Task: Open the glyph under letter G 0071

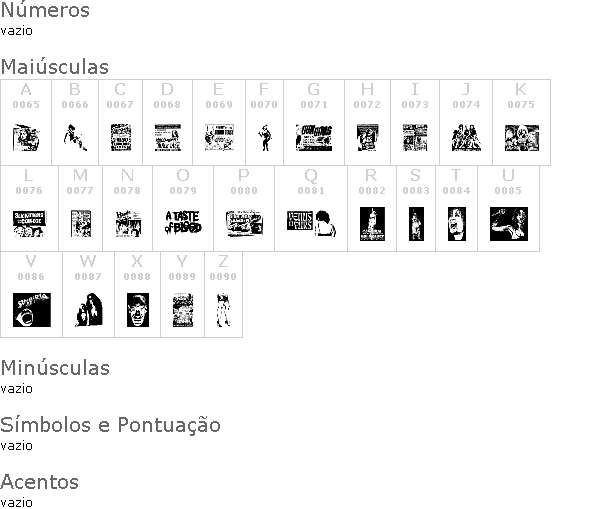Action: click(x=314, y=138)
